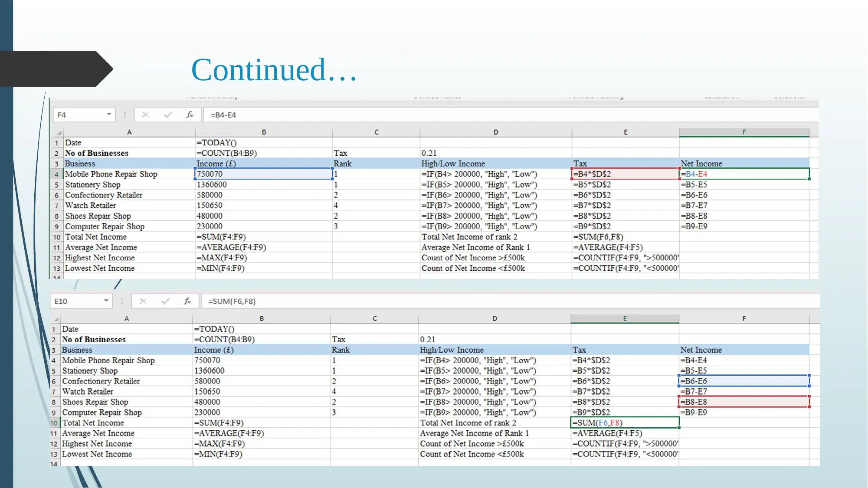Click Rank header cell in upper sheet
Viewport: 868px width, 488px height.
pyautogui.click(x=376, y=164)
